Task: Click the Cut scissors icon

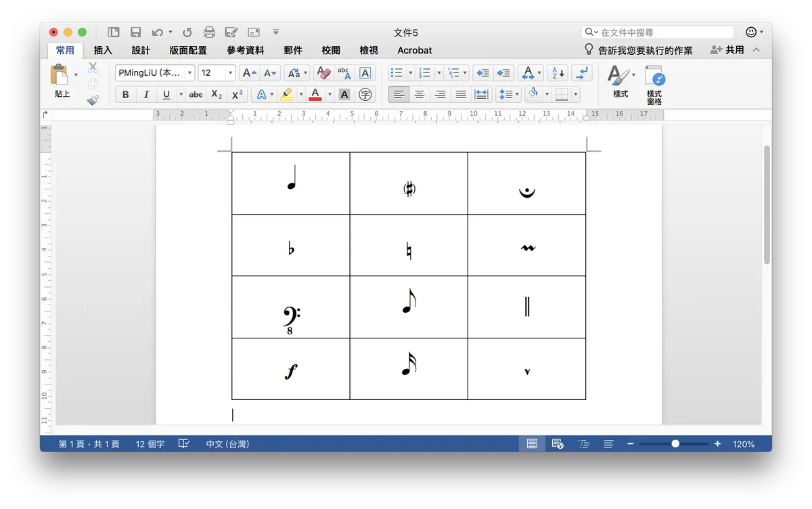Action: point(93,68)
